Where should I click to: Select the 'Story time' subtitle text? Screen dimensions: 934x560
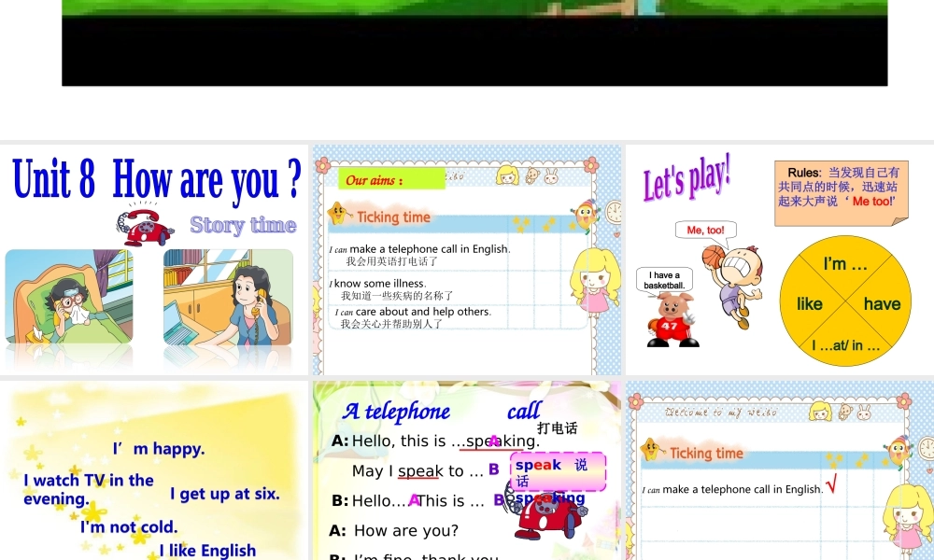coord(242,225)
